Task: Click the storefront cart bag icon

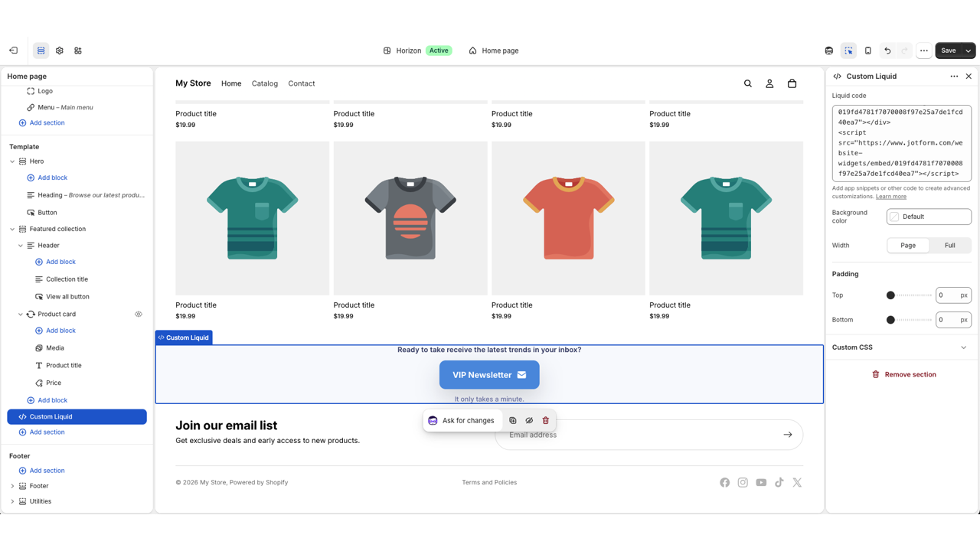Action: (792, 83)
